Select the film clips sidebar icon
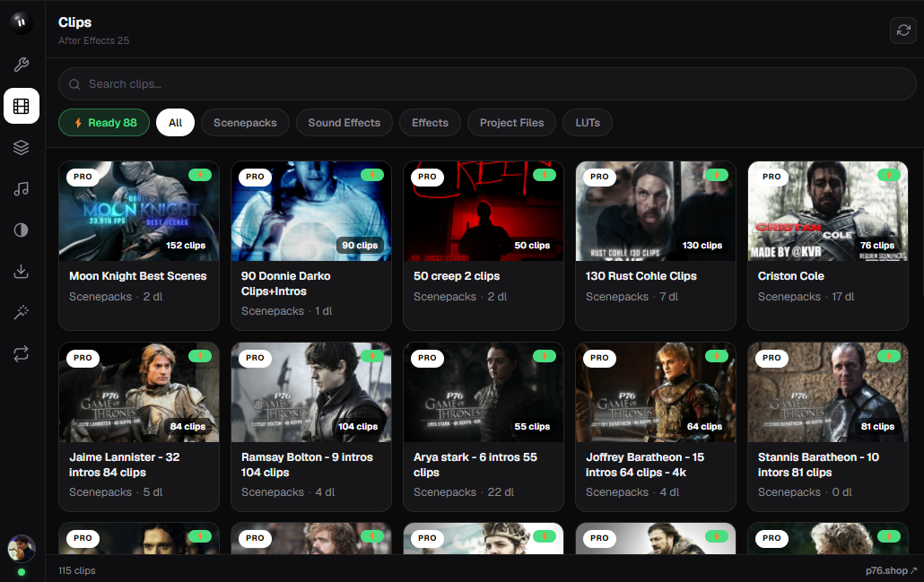This screenshot has width=924, height=582. tap(22, 106)
